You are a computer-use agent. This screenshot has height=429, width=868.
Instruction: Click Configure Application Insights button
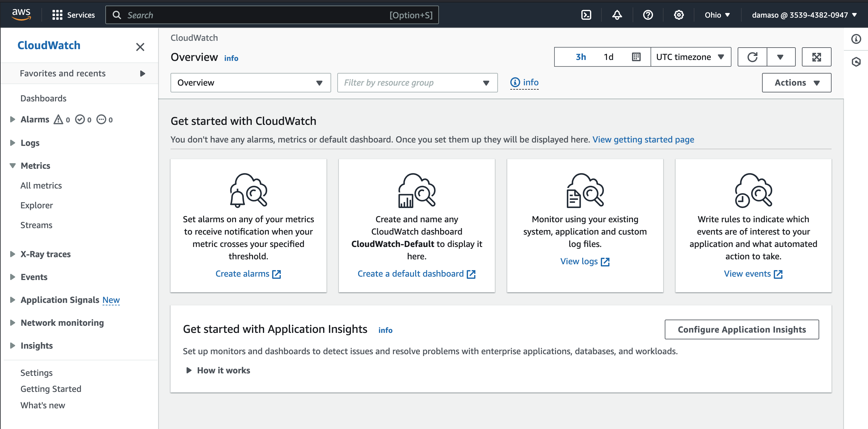741,329
